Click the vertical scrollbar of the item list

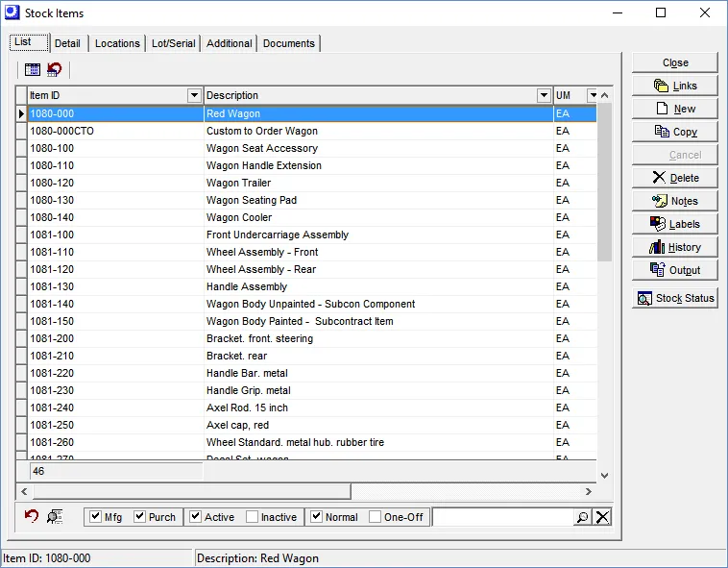(x=604, y=336)
